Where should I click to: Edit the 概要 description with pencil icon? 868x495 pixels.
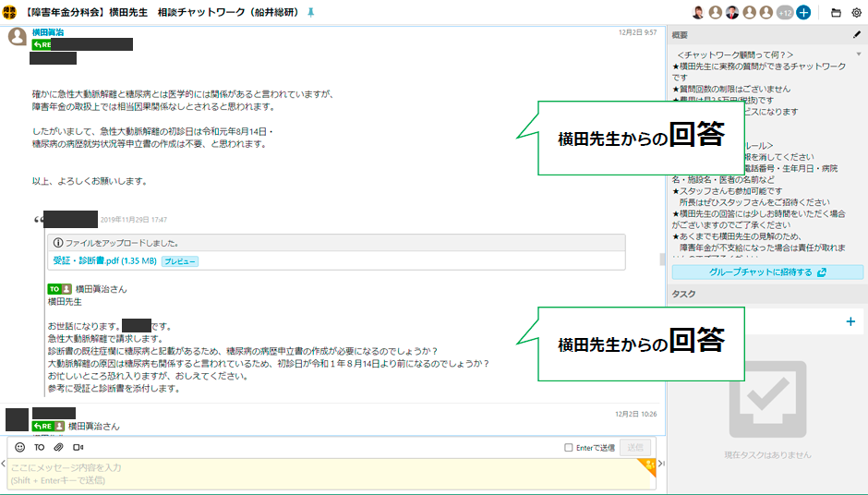click(x=857, y=35)
